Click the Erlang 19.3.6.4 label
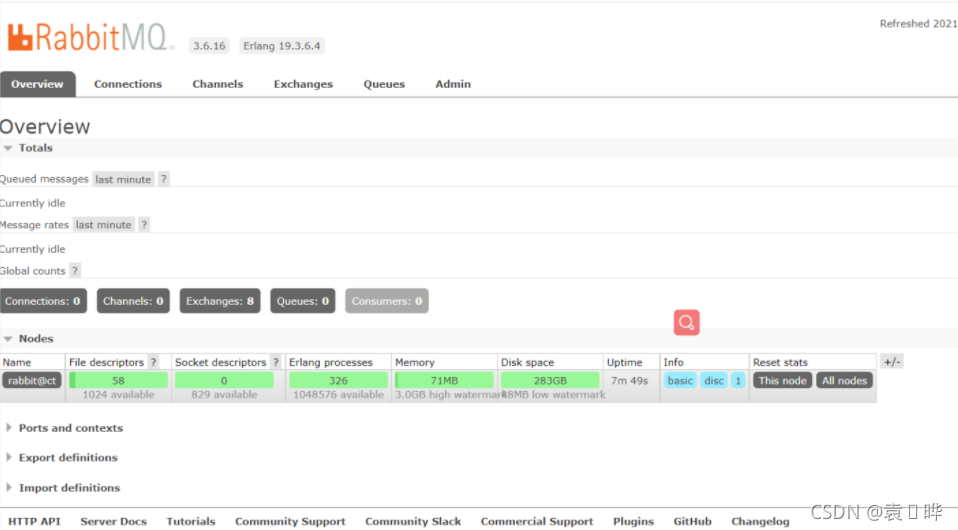The height and width of the screenshot is (530, 958). coord(282,46)
